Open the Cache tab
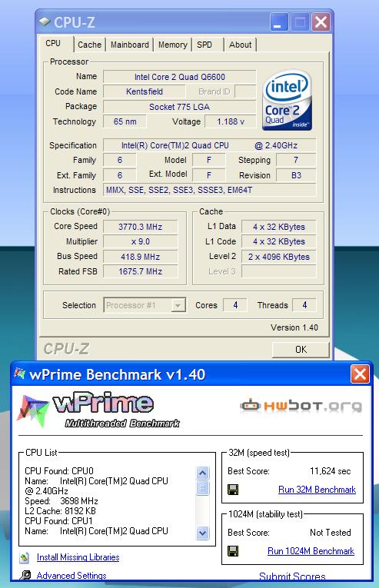This screenshot has width=379, height=588. 89,45
